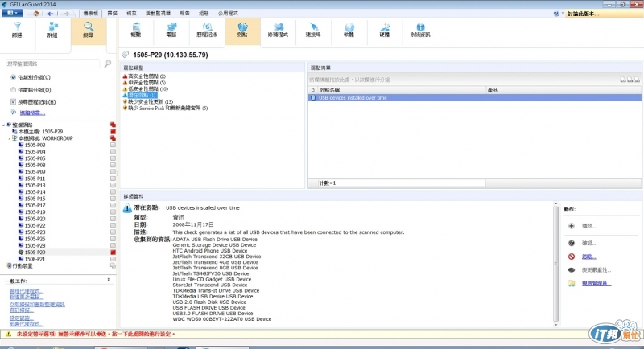The height and width of the screenshot is (349, 644).
Task: Click the Advanced search (進階搜尋) link
Action: (x=32, y=113)
